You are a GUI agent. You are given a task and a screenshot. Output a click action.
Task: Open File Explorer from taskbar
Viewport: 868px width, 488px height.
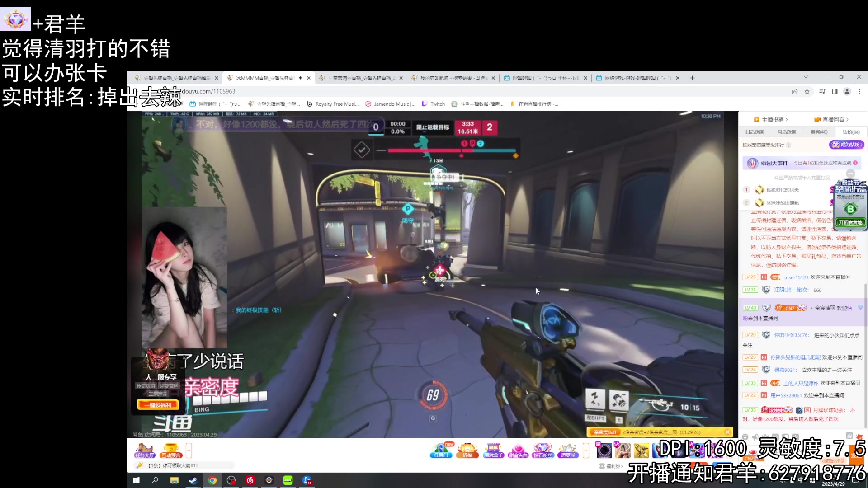click(x=174, y=480)
